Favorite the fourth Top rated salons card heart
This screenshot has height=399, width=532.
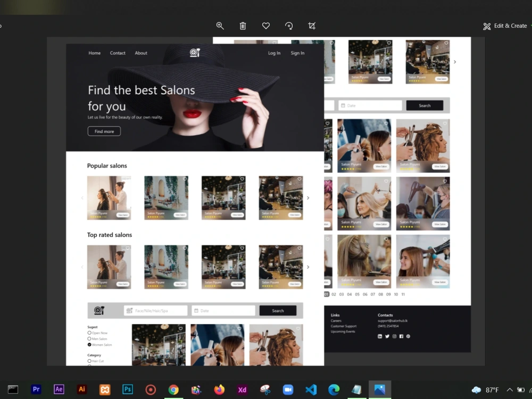pos(299,248)
